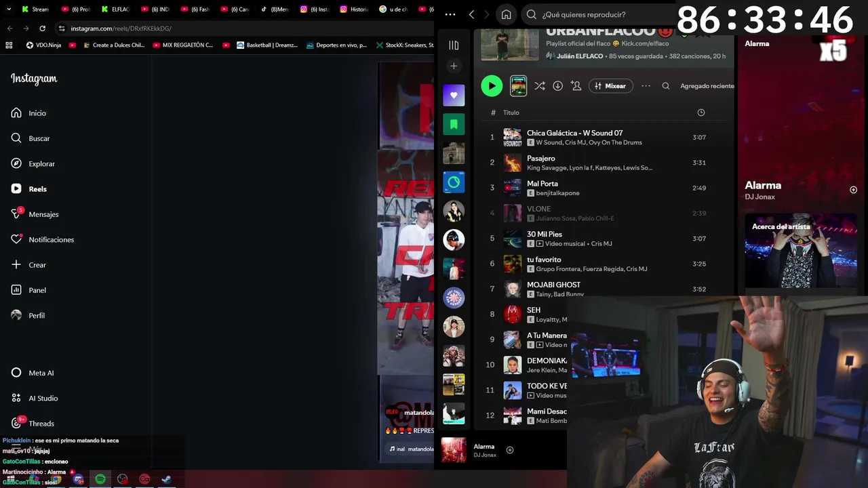
Task: Open the Spotify three-dots menu
Action: pyautogui.click(x=450, y=14)
